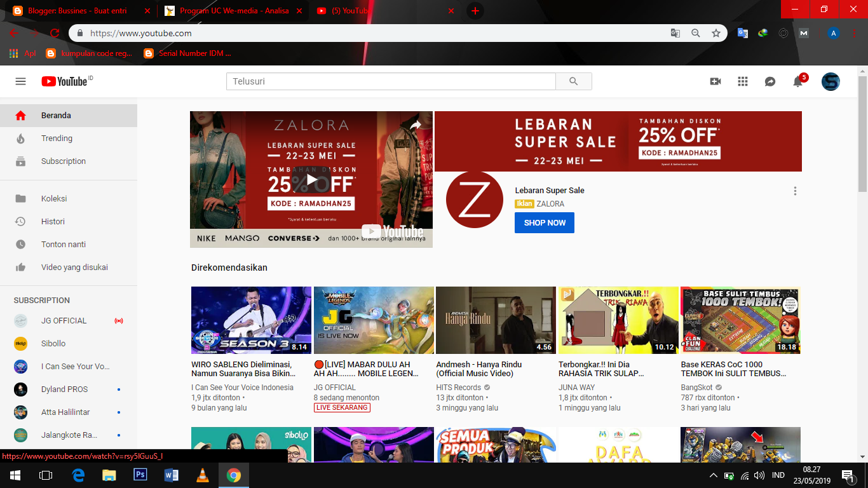Open Koleksi library in sidebar
Viewport: 868px width, 488px height.
69,199
